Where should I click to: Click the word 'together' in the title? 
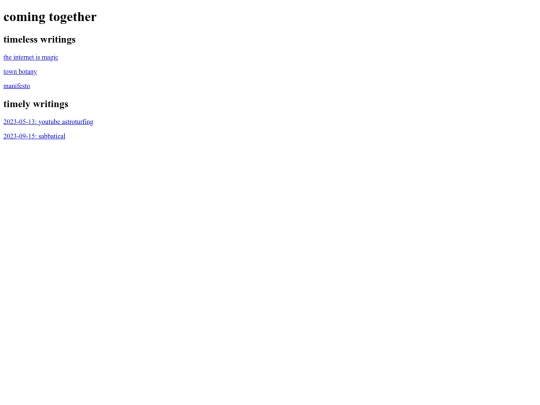pos(73,17)
